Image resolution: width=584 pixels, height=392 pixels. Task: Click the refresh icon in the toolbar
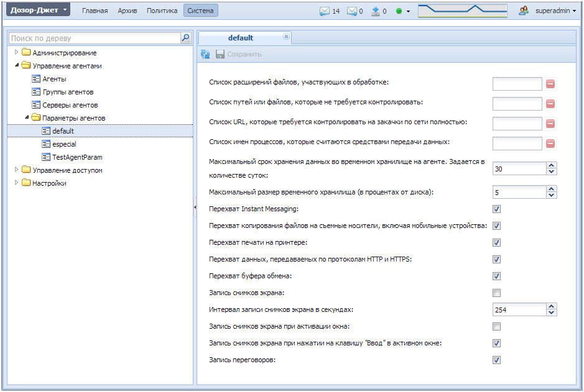coord(205,54)
